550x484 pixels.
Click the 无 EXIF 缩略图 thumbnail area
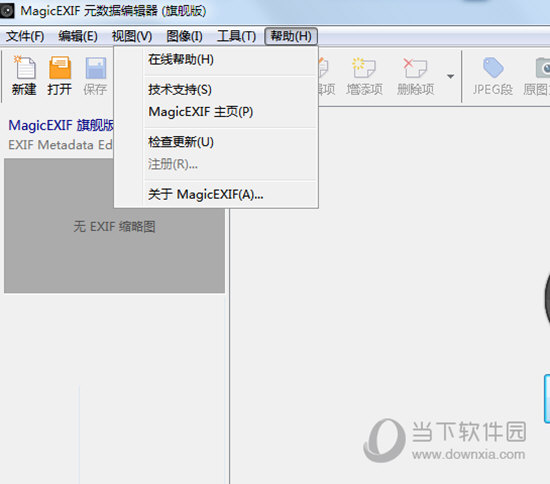(x=114, y=227)
